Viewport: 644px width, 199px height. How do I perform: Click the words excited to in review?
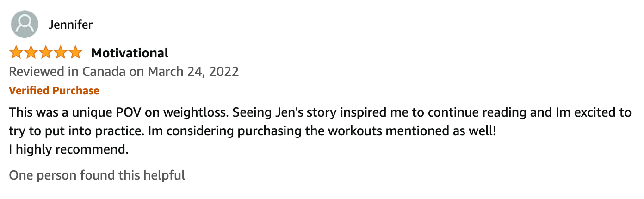coord(601,112)
